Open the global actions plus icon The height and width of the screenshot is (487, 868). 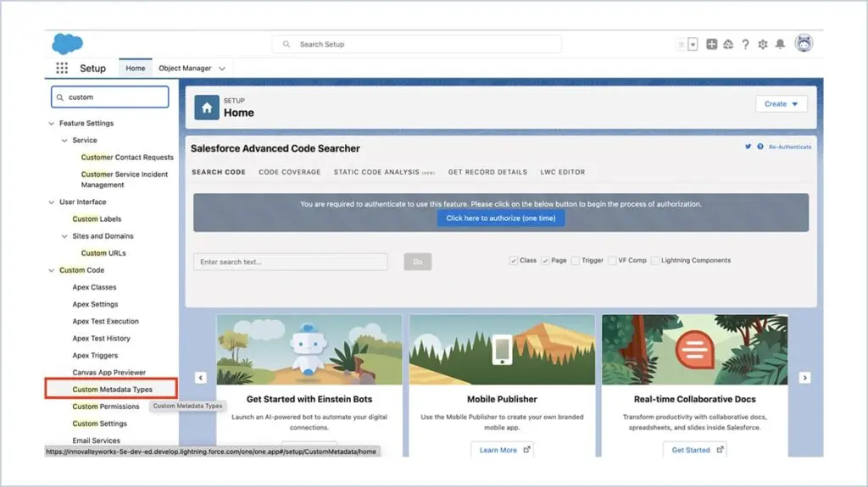tap(712, 44)
